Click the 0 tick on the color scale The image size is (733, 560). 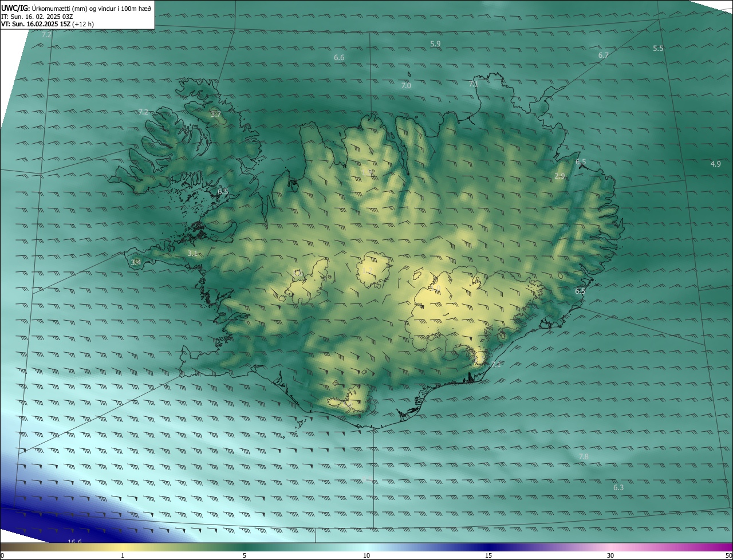[x=2, y=555]
